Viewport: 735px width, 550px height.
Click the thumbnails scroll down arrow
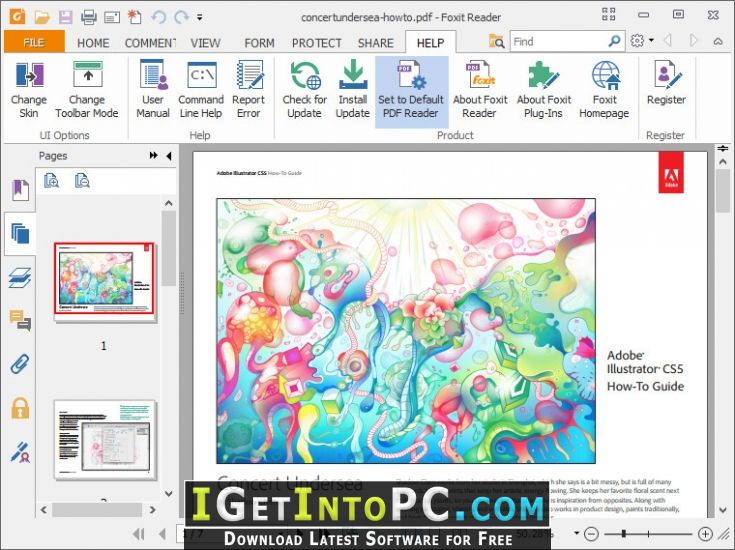coord(169,493)
